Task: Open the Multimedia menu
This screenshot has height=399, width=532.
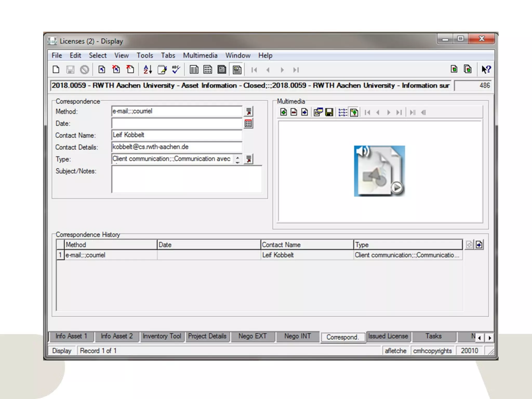Action: point(200,55)
